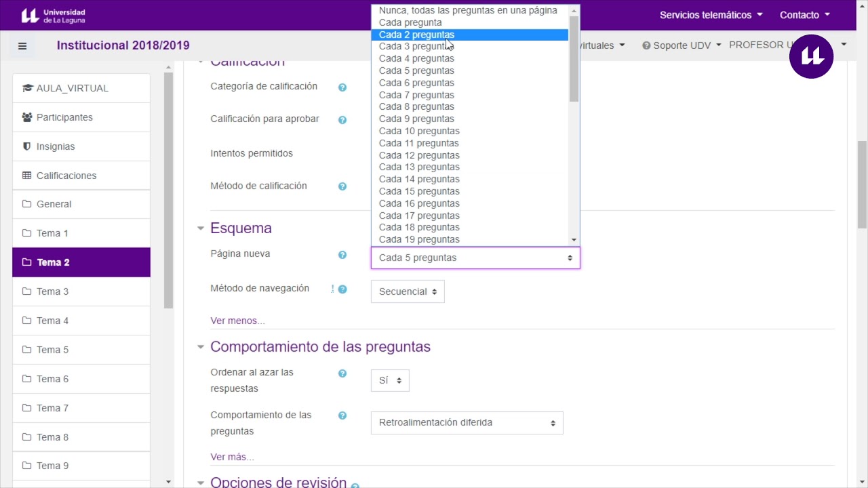Collapse the Calificación section
The image size is (868, 488).
point(201,62)
